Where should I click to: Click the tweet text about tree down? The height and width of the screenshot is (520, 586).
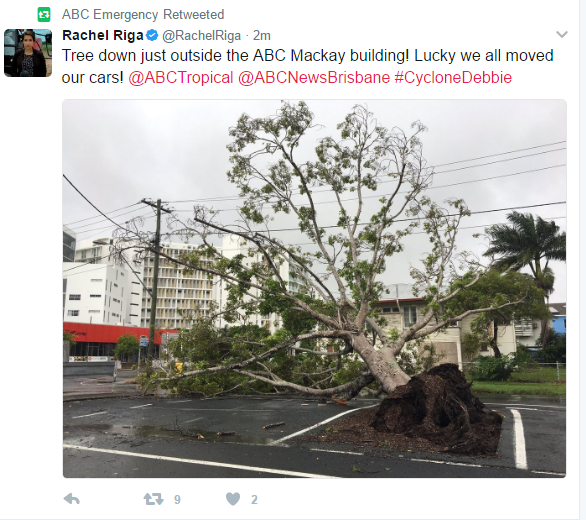[307, 67]
